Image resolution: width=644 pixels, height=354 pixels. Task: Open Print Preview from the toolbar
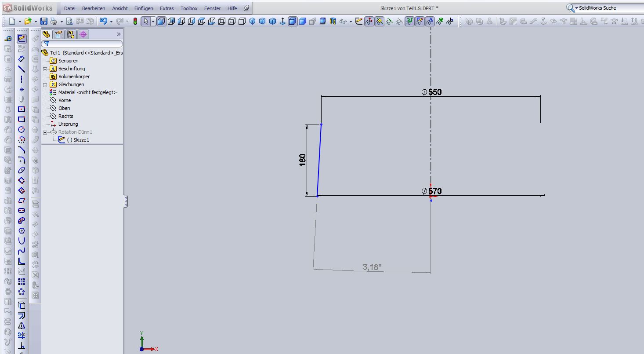tap(69, 21)
